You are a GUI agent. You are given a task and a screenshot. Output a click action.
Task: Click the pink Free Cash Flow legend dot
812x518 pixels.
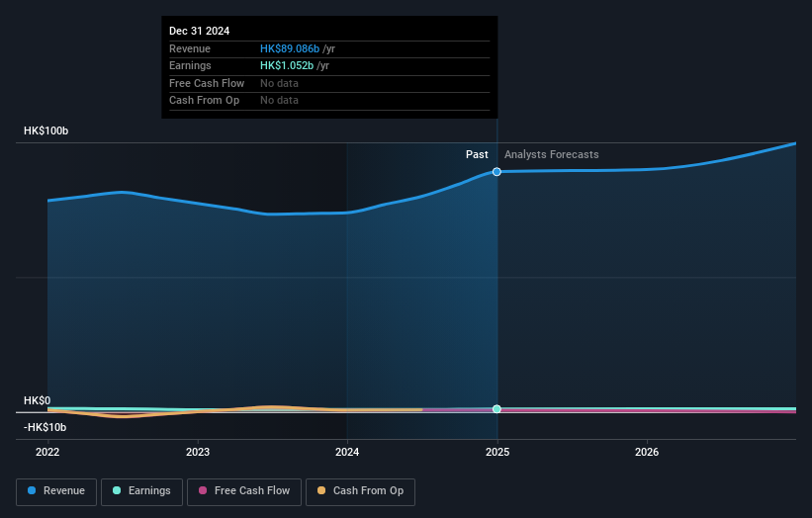pyautogui.click(x=203, y=490)
